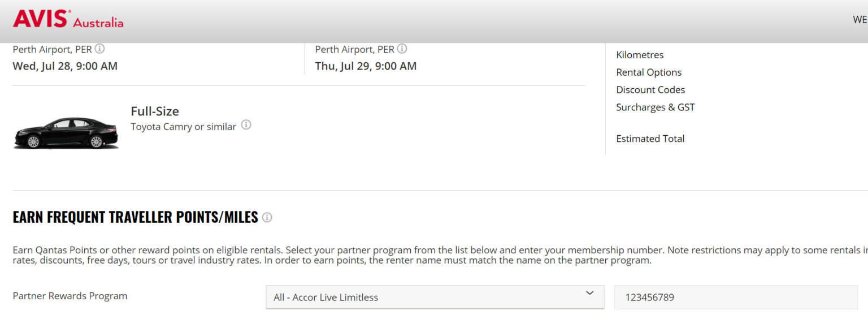Click the dropdown chevron arrow for rewards program
Viewport: 868px width, 319px height.
[x=590, y=293]
